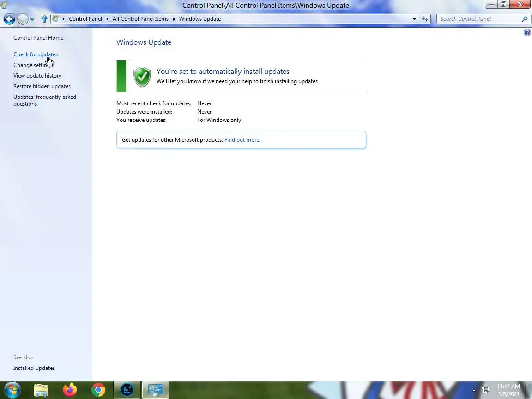Minimize the Windows Update window
Viewport: 532px width, 399px height.
coord(491,5)
